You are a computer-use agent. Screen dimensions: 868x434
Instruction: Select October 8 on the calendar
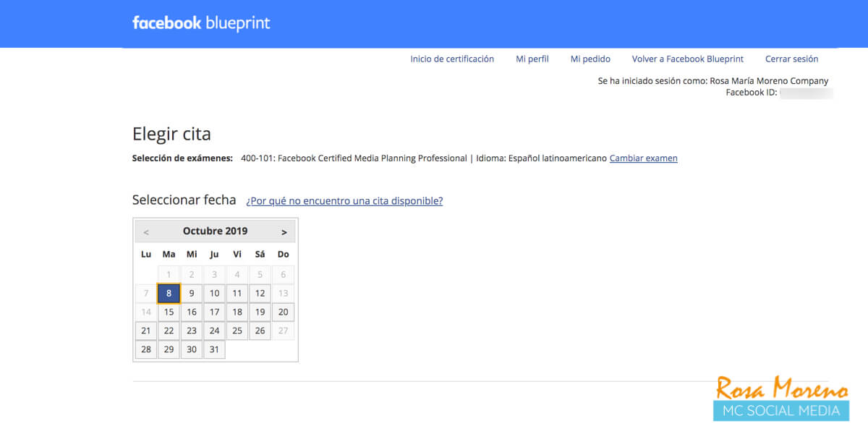pos(168,293)
